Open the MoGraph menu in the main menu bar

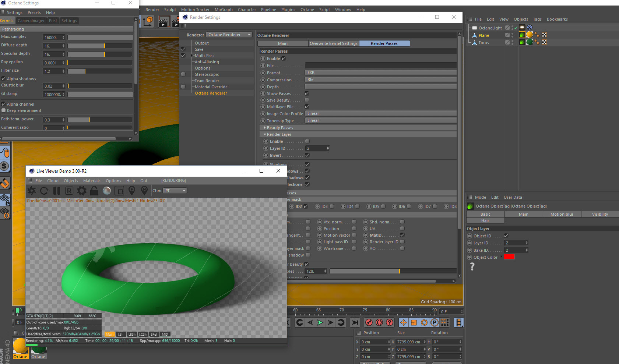point(224,10)
